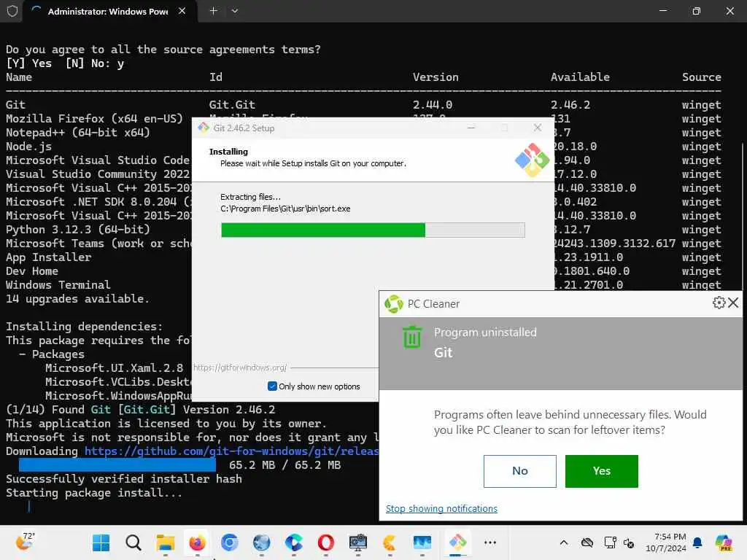This screenshot has width=747, height=560.
Task: Switch to Git Setup taskbar icon
Action: 458,542
